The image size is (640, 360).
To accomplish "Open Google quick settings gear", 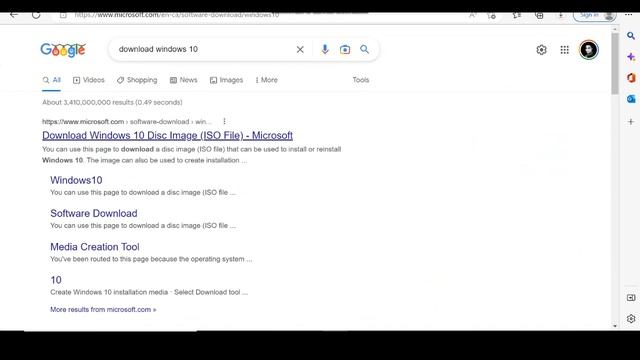I will point(541,50).
